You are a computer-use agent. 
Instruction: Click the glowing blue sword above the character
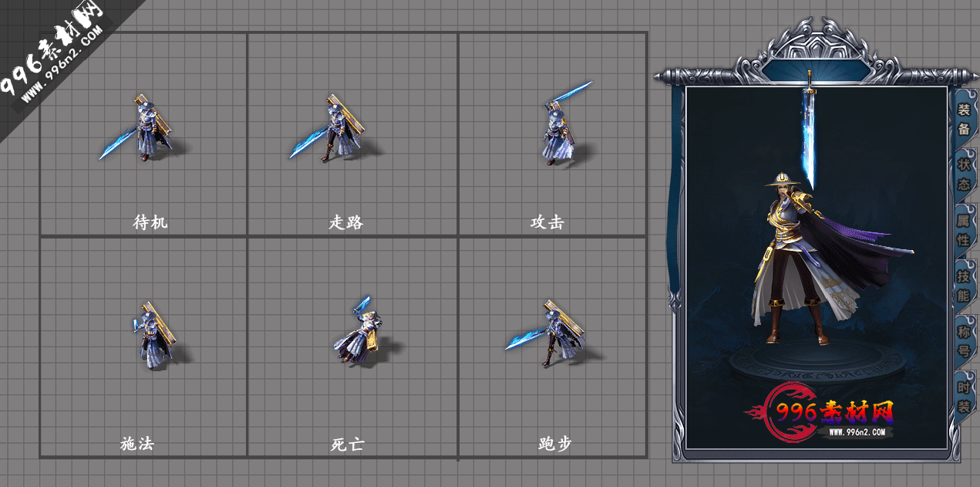click(809, 130)
